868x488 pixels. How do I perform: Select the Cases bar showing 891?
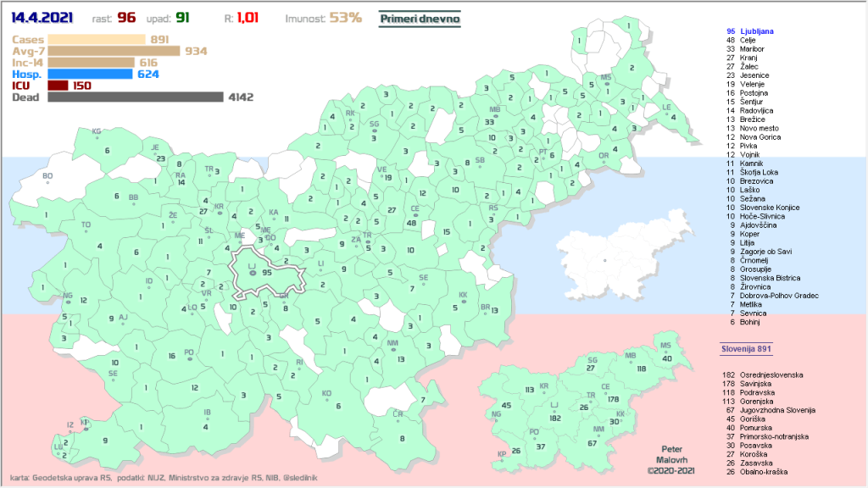(97, 39)
